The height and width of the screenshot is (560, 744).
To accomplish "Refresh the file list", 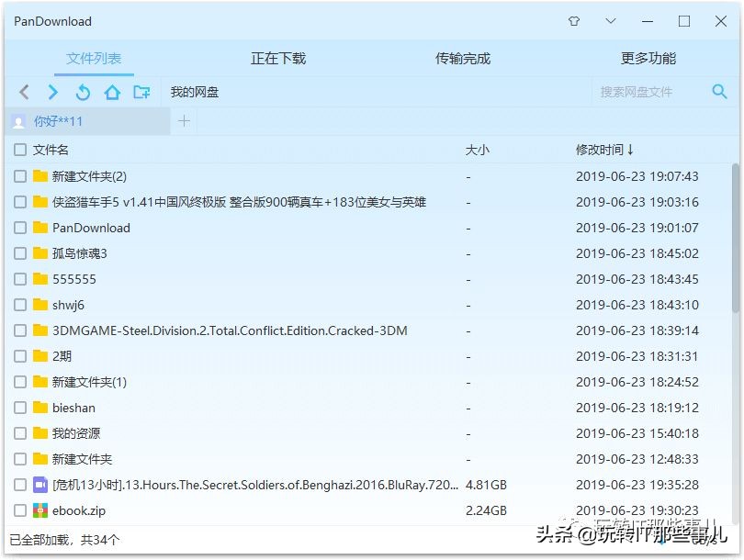I will tap(83, 92).
